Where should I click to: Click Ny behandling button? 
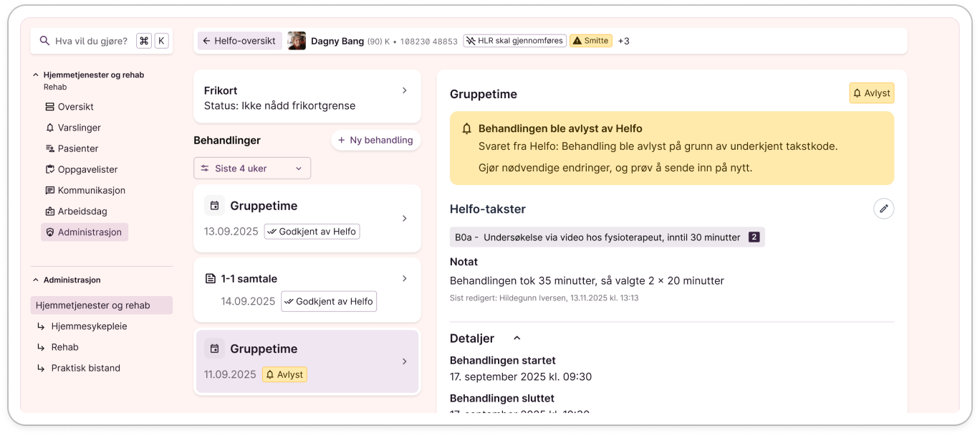click(375, 140)
